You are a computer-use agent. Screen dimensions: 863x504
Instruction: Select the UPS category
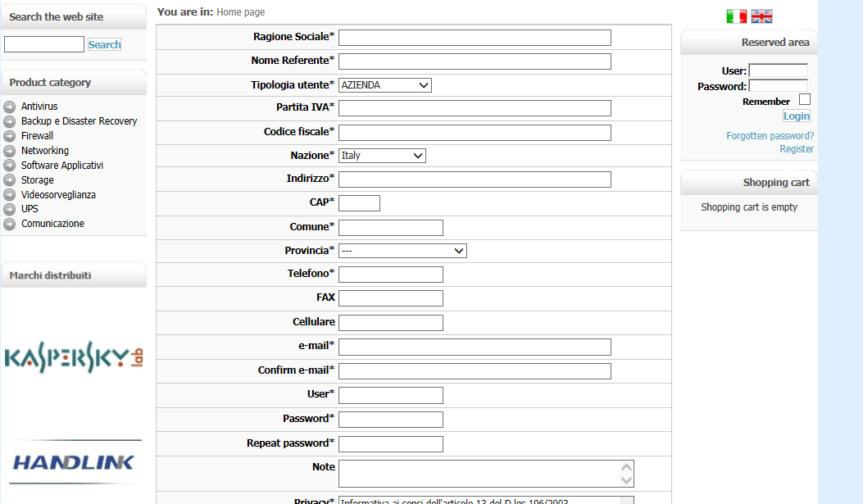tap(30, 208)
